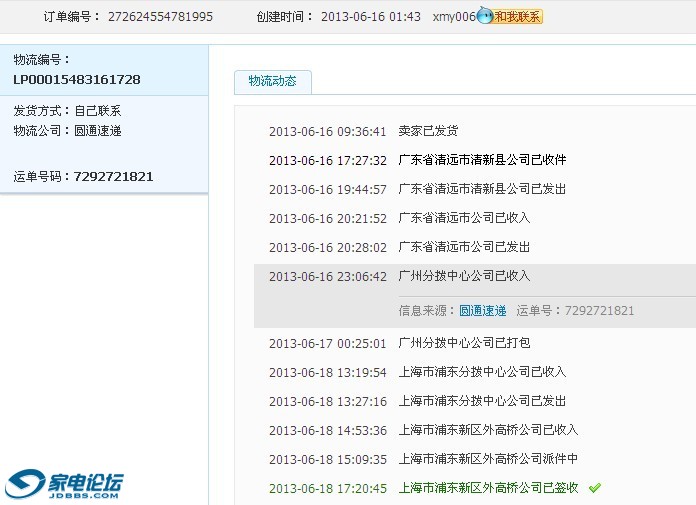Click the 和我联系 contact button
Viewport: 696px width, 505px height.
coord(518,17)
